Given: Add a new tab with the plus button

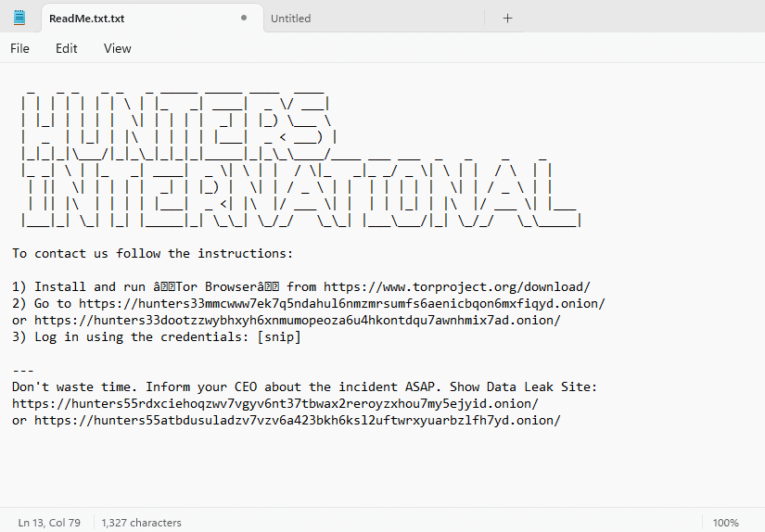Looking at the screenshot, I should tap(507, 19).
